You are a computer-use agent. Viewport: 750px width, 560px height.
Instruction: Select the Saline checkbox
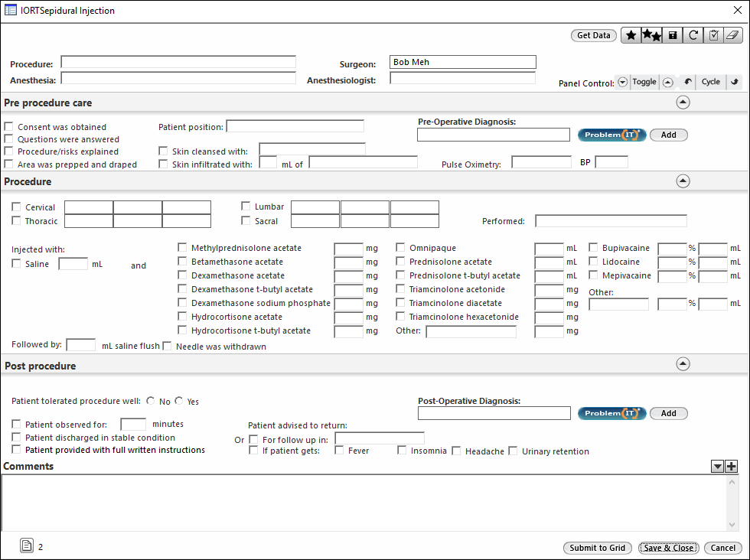point(16,263)
